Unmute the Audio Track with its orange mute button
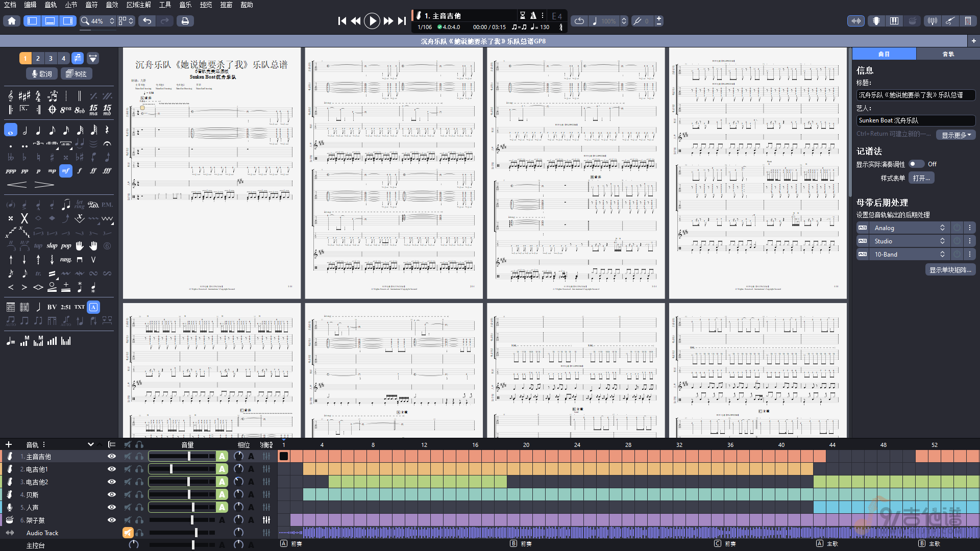The image size is (980, 551). click(128, 533)
